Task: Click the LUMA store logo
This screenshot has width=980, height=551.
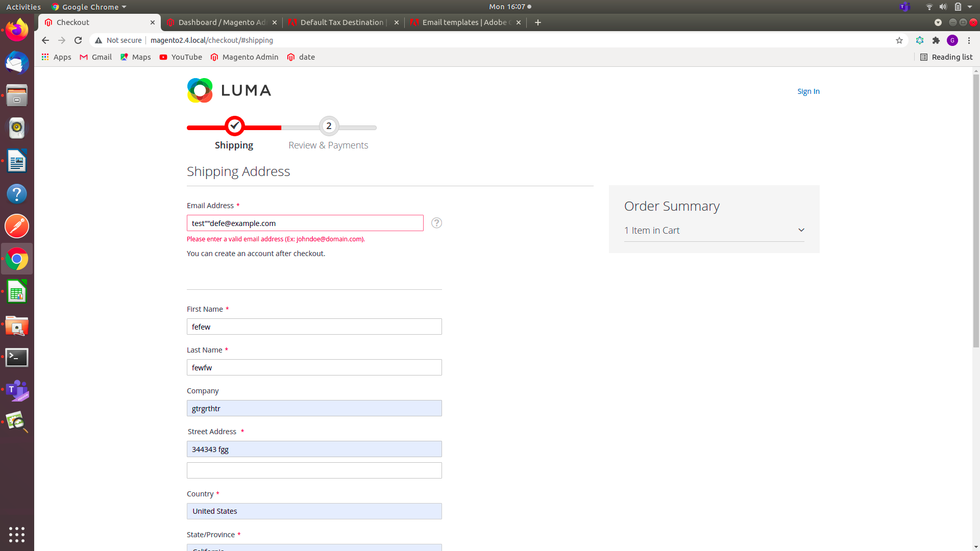Action: pyautogui.click(x=229, y=90)
